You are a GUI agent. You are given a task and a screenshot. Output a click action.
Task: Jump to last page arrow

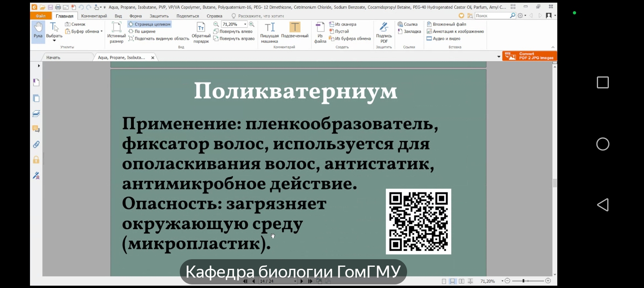(310, 281)
